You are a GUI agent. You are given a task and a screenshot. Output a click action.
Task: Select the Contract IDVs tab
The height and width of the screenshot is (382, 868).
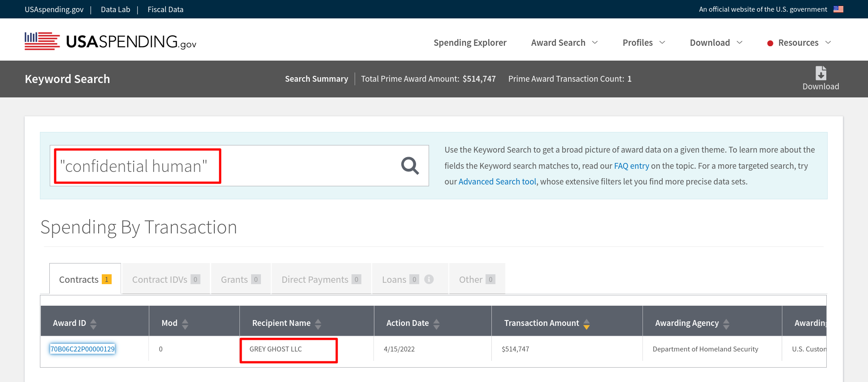(166, 279)
